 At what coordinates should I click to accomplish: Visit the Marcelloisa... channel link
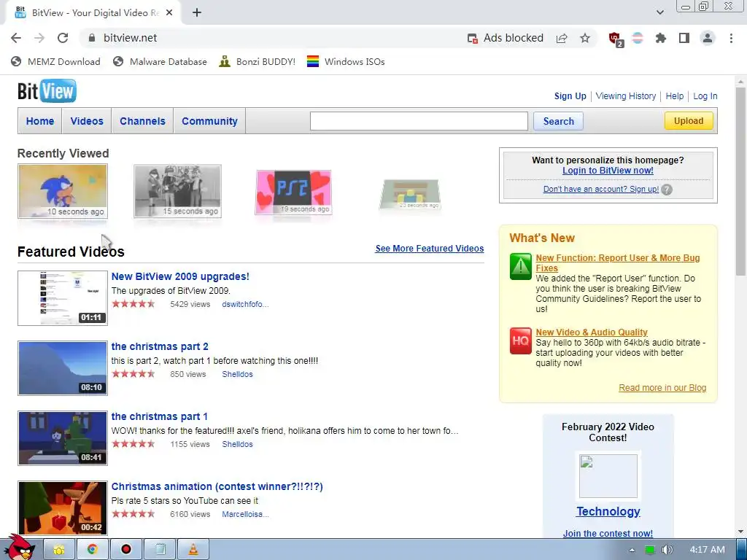point(245,514)
